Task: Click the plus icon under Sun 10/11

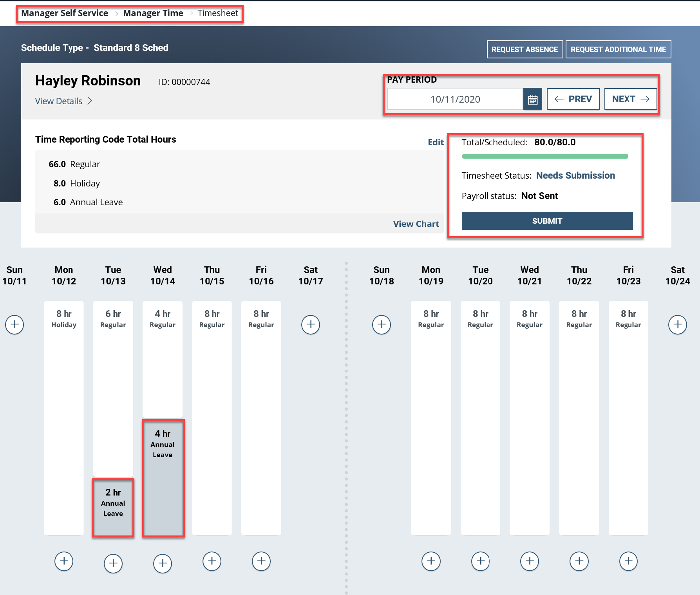Action: click(x=14, y=325)
